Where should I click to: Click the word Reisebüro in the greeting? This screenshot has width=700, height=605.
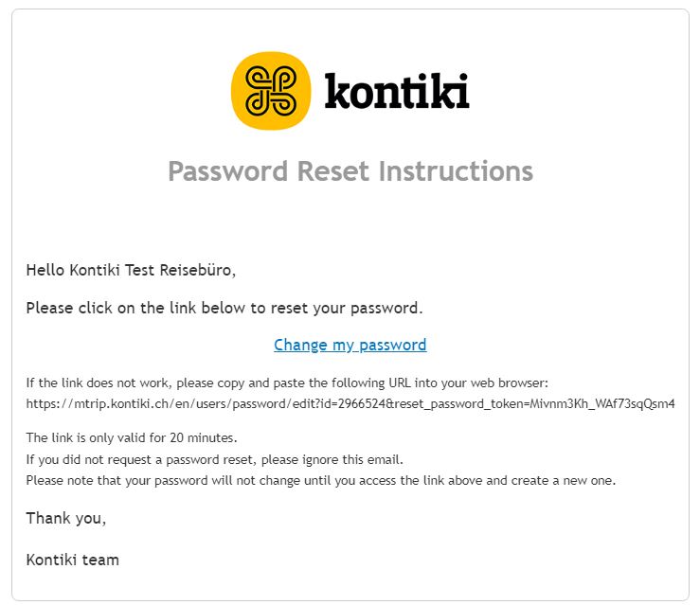pos(195,270)
